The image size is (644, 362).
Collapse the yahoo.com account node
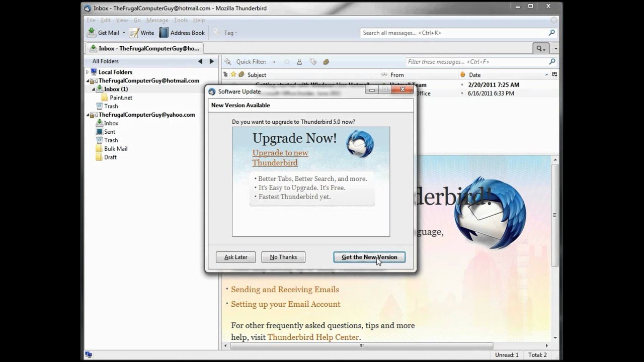click(87, 115)
